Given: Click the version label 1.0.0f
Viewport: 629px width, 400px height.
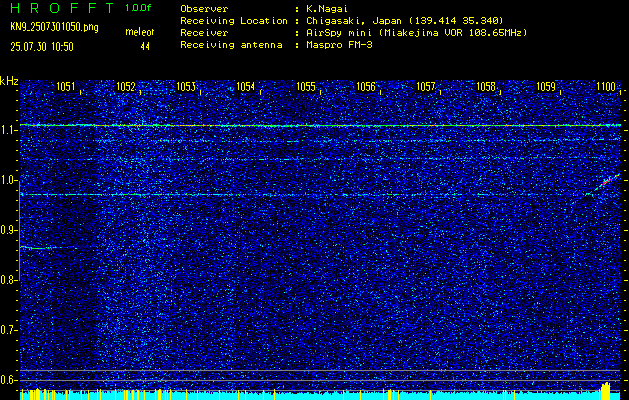Looking at the screenshot, I should click(138, 8).
